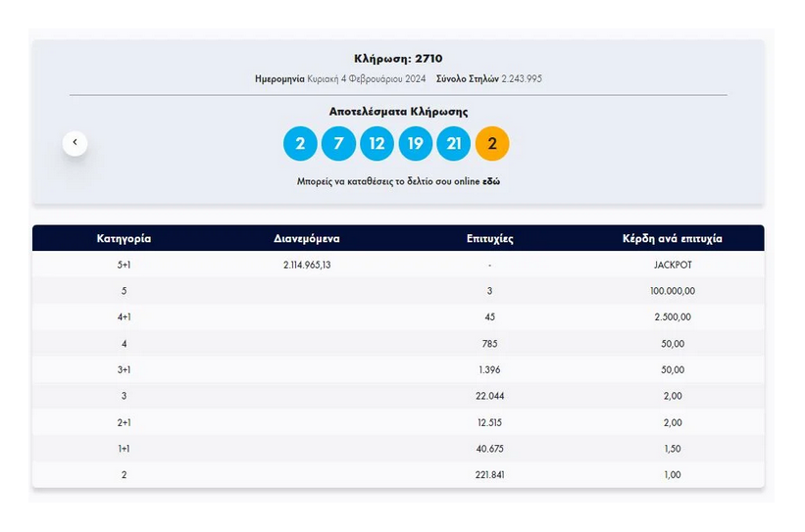The image size is (805, 532).
Task: Click the 'Επιτυχίες' column header
Action: tap(489, 238)
